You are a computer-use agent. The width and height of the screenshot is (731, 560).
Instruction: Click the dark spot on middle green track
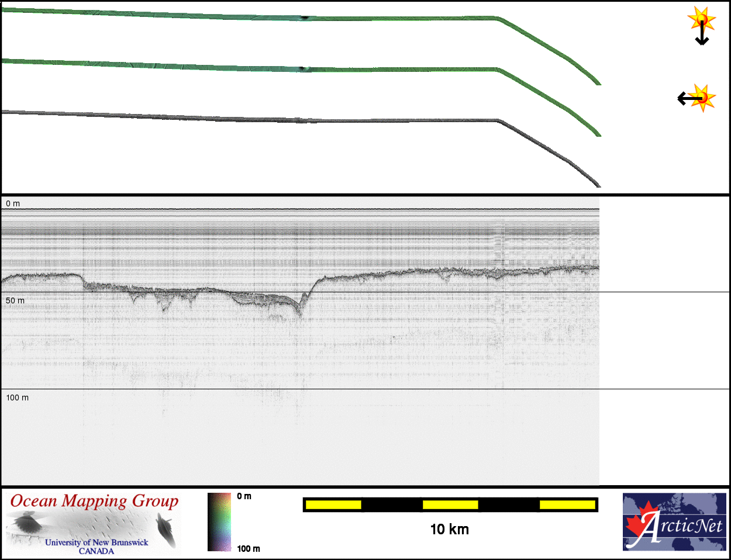point(302,68)
